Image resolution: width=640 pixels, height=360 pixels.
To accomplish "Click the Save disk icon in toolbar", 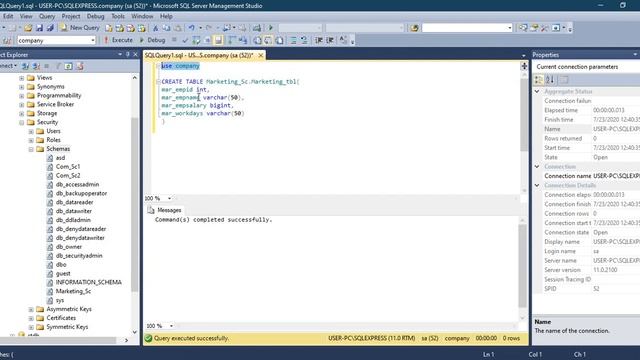I will (x=39, y=28).
